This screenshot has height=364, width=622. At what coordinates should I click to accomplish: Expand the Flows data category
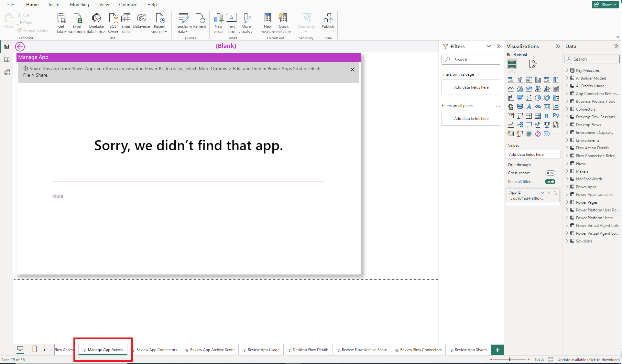[x=567, y=163]
